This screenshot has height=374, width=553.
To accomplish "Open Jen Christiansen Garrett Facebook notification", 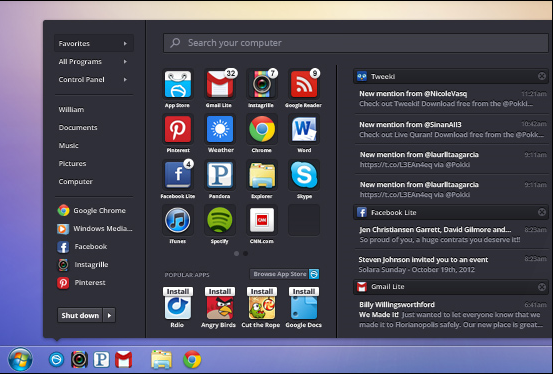I will tap(452, 234).
